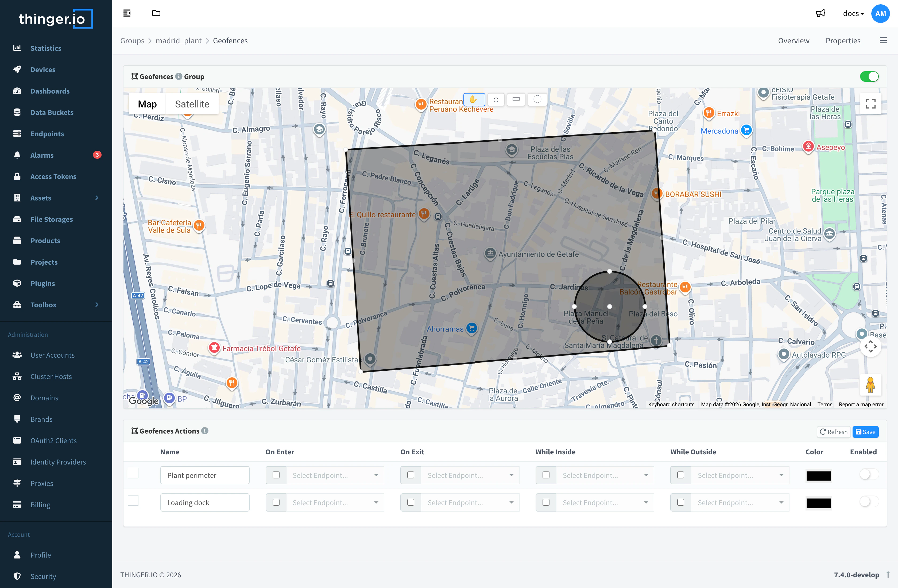The height and width of the screenshot is (588, 898).
Task: Open On Enter endpoint dropdown for Plant perimeter
Action: click(335, 475)
